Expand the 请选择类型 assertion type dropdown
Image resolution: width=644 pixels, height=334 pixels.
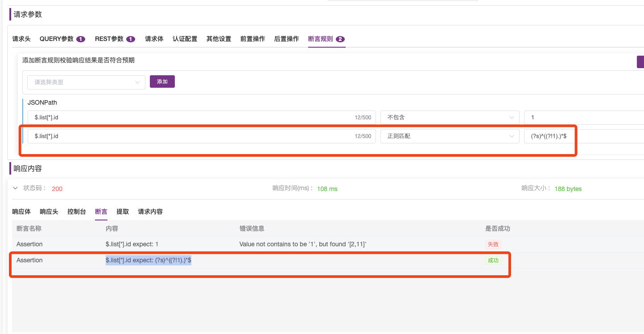86,82
